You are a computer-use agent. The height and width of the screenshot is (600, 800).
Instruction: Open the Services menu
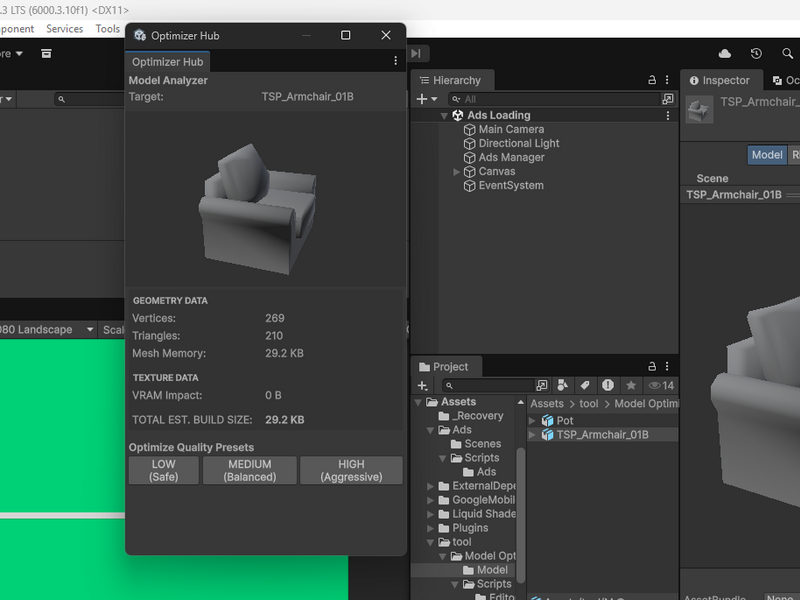(x=64, y=29)
